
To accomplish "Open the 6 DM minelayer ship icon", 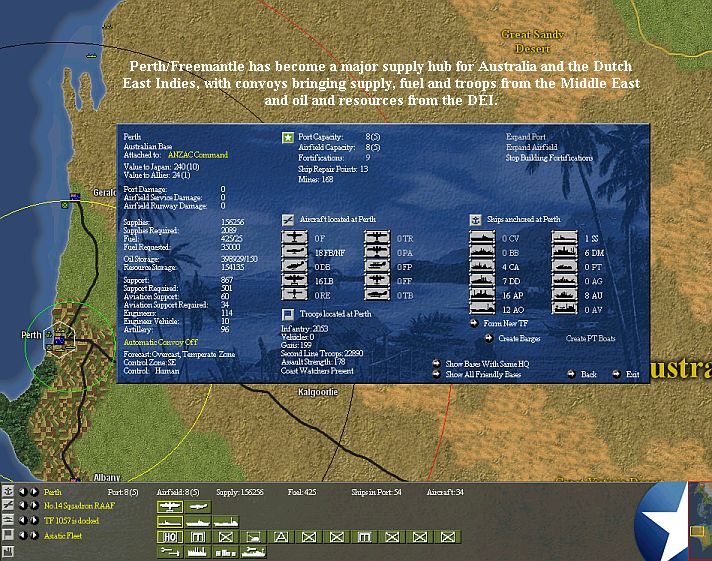I will [565, 252].
